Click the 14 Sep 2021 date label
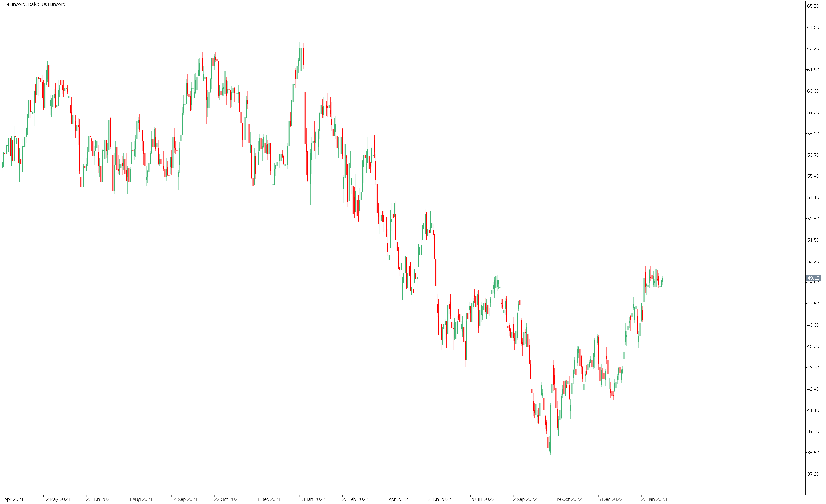 tap(185, 500)
